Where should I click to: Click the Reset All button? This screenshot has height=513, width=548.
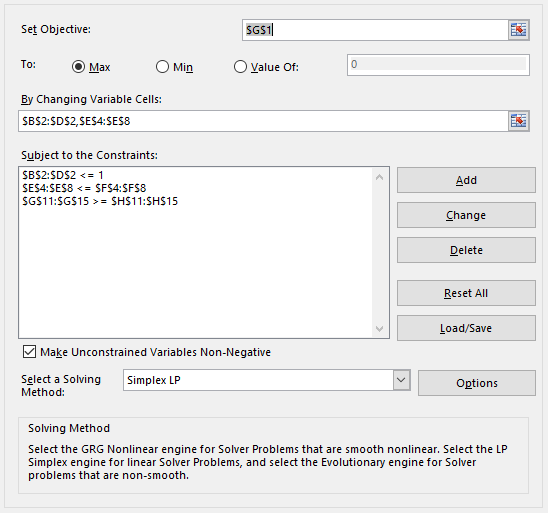click(x=466, y=293)
